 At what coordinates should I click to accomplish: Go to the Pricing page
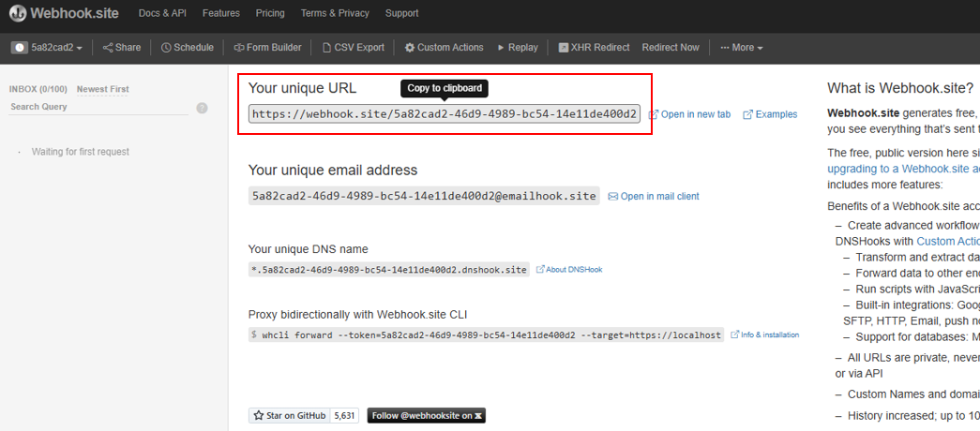[270, 13]
